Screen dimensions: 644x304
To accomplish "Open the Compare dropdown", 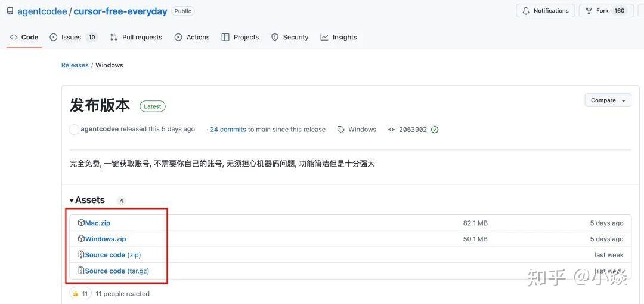I will click(x=608, y=100).
